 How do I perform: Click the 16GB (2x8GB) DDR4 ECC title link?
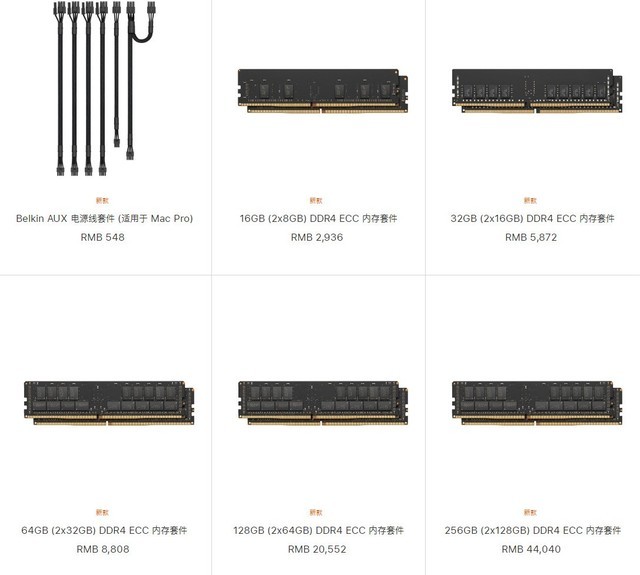point(318,218)
